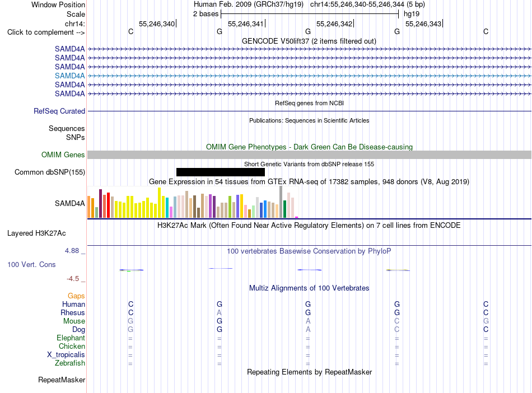Click the Layered H3K27Ac side label

(36, 233)
